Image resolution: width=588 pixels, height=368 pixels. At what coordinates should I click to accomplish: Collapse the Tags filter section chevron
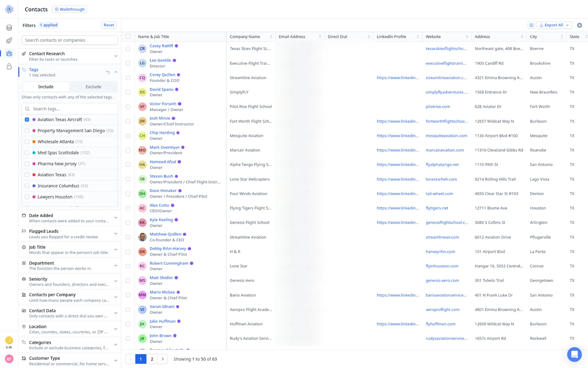pos(115,72)
